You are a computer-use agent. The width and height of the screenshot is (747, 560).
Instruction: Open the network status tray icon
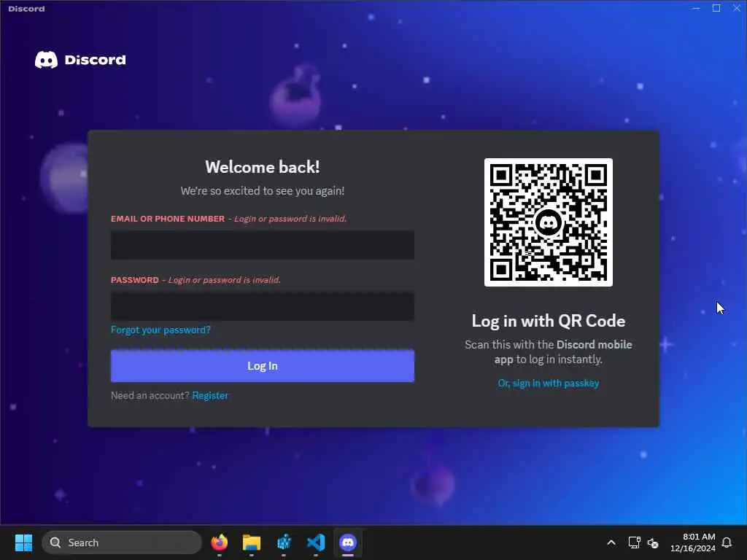click(x=634, y=542)
